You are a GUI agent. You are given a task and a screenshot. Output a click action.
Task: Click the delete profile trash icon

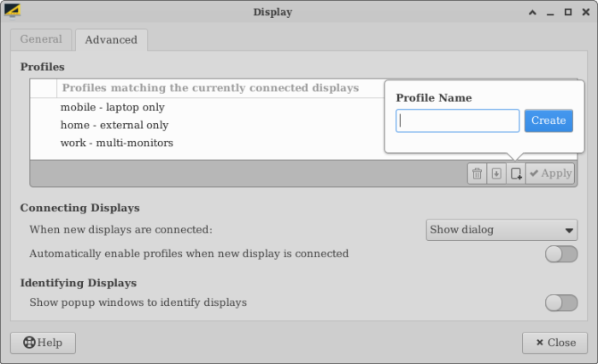pyautogui.click(x=477, y=173)
